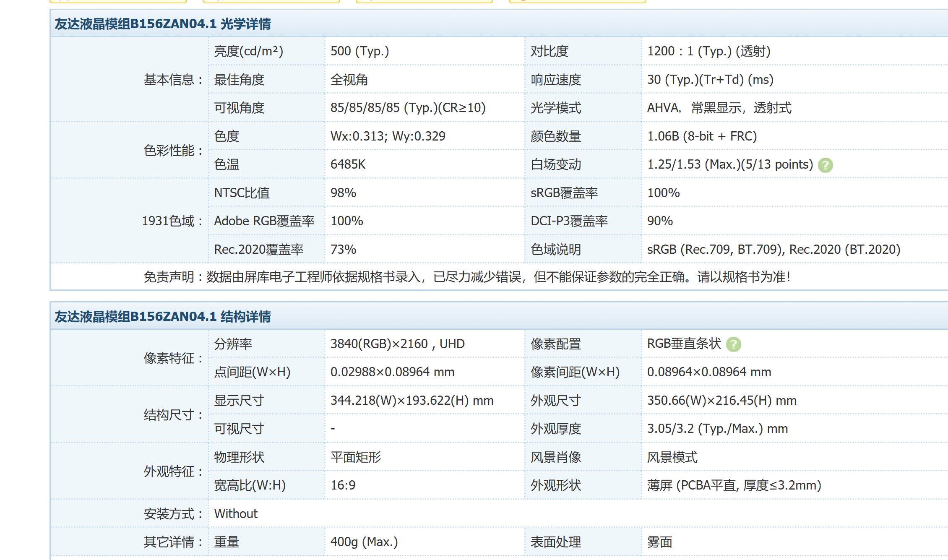
Task: Click outline size 350.66(W)×216.45(H) mm
Action: tap(721, 401)
